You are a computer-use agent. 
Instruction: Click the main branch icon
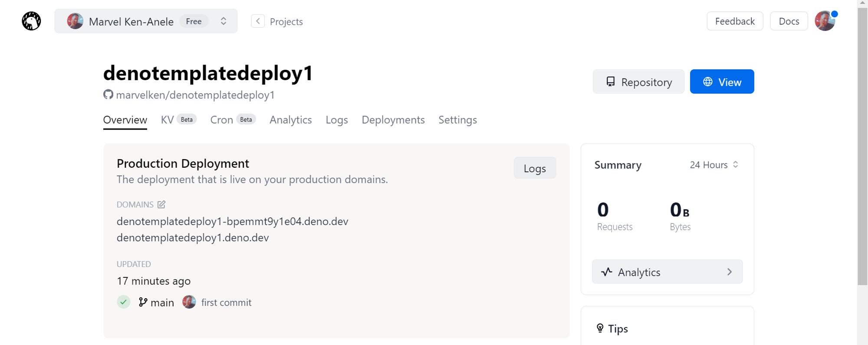[143, 302]
